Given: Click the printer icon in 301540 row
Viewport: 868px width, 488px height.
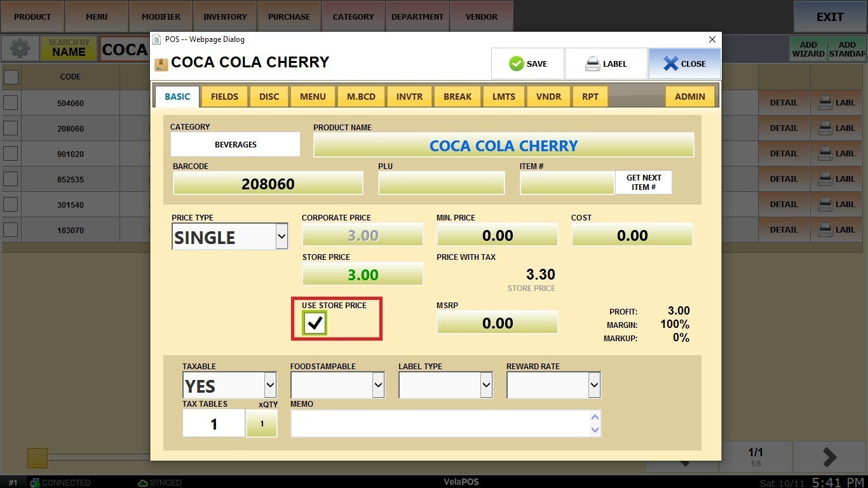Looking at the screenshot, I should (825, 205).
